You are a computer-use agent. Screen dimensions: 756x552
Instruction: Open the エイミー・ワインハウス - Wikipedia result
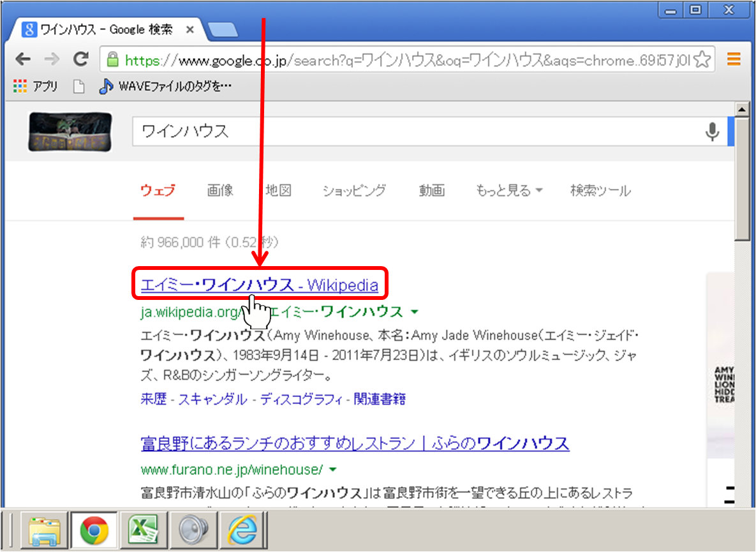[259, 285]
